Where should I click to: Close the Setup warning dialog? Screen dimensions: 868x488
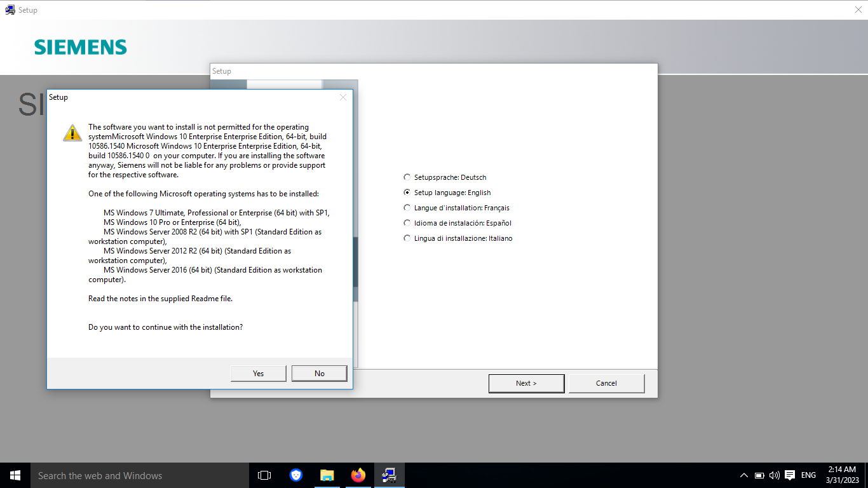(343, 97)
